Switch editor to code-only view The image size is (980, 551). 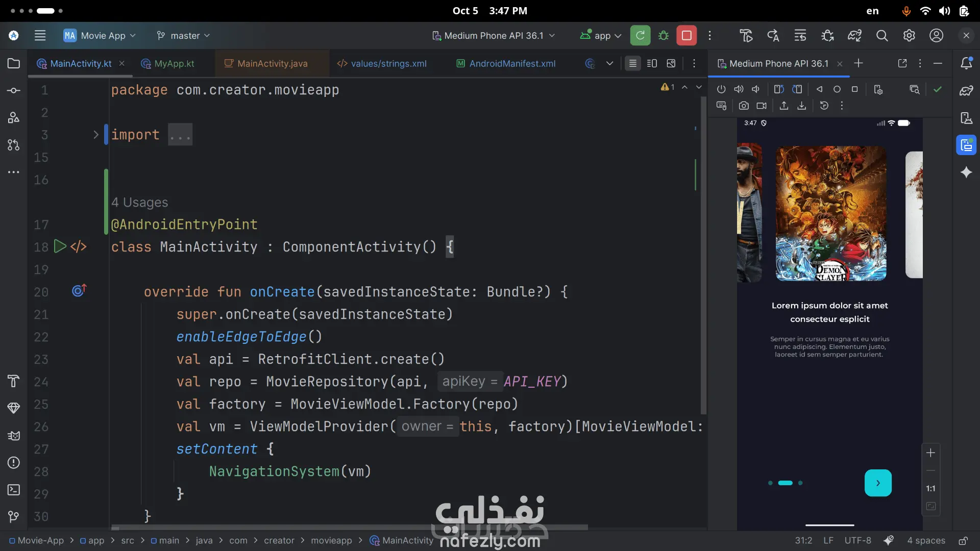pos(632,63)
